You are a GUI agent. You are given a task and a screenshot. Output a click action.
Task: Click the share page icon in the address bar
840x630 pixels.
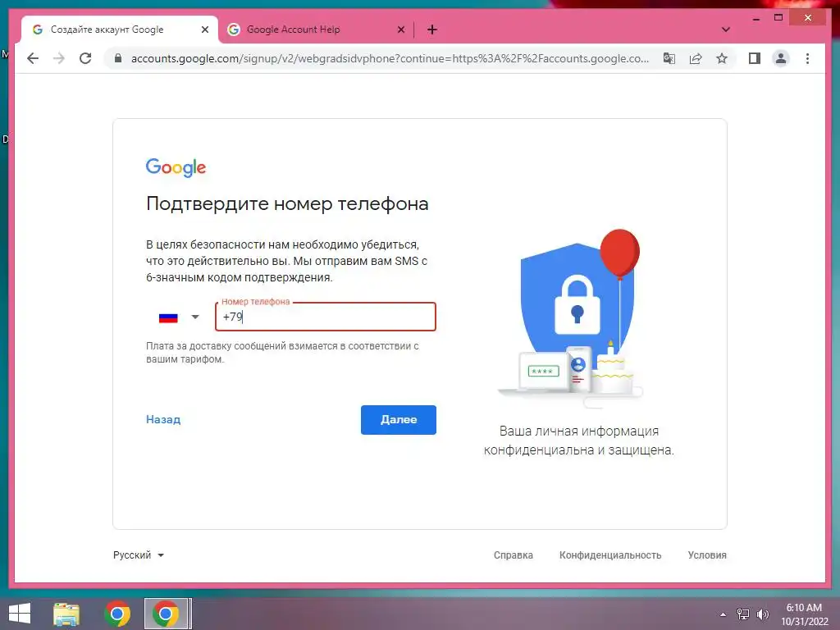696,58
